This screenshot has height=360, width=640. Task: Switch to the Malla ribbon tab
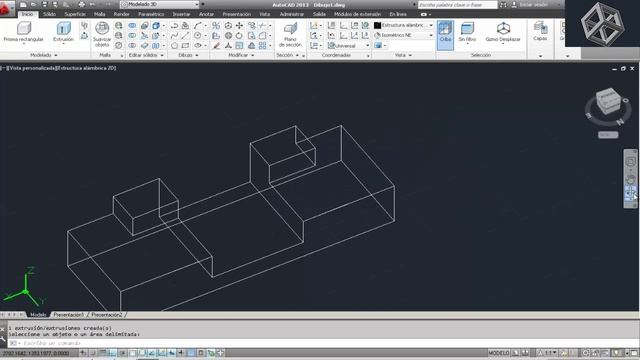(x=100, y=14)
